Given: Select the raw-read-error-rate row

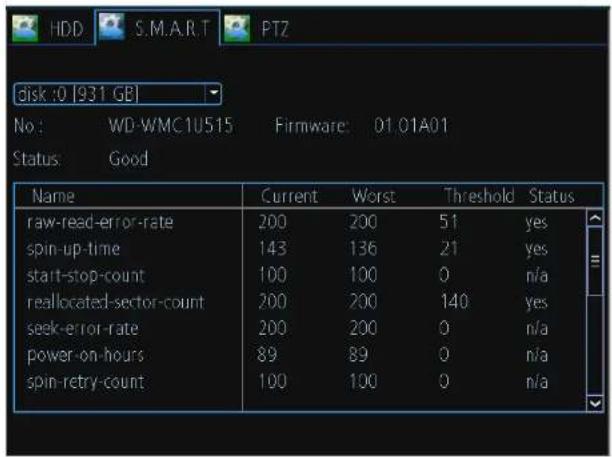Looking at the screenshot, I should coord(301,222).
